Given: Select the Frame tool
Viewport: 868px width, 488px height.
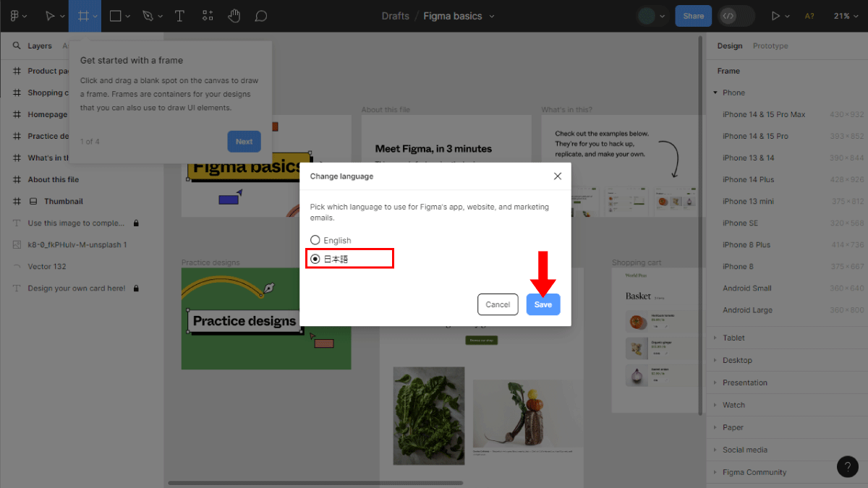Looking at the screenshot, I should (x=83, y=16).
